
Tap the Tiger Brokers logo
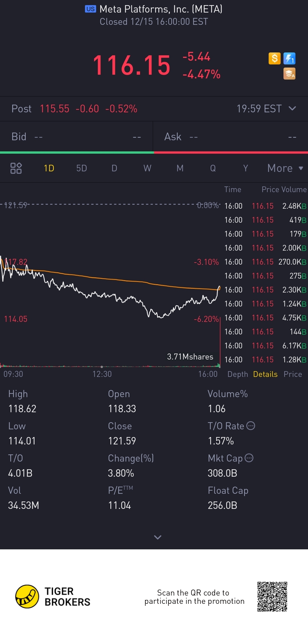tap(53, 596)
